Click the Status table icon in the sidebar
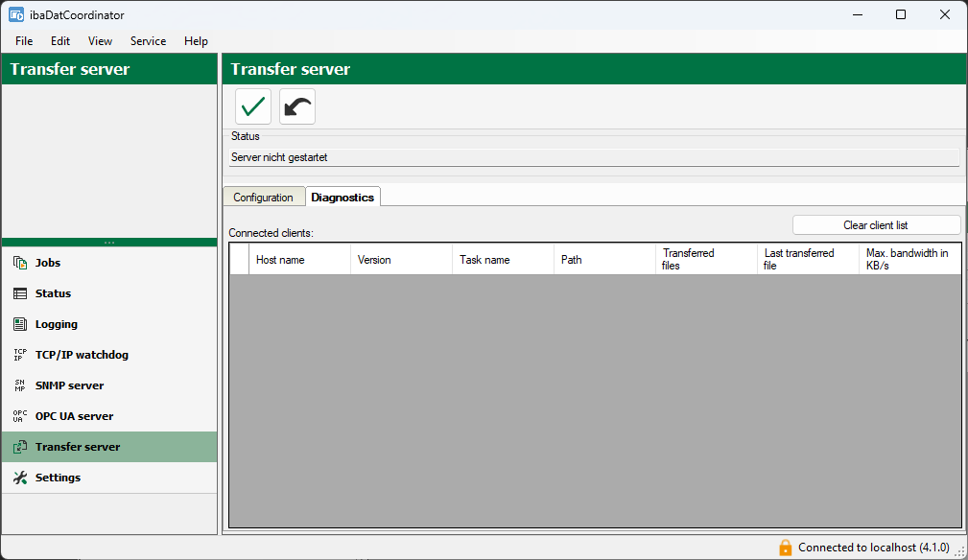This screenshot has width=968, height=560. [20, 293]
